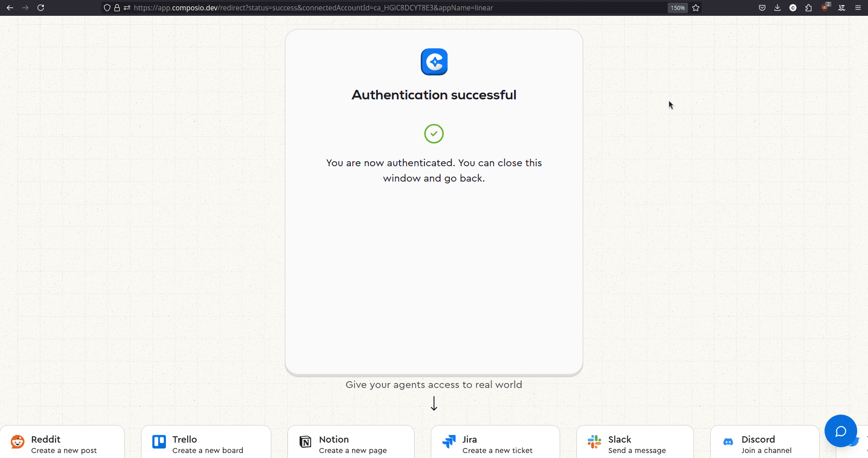Click the Notion logo icon

point(306,442)
